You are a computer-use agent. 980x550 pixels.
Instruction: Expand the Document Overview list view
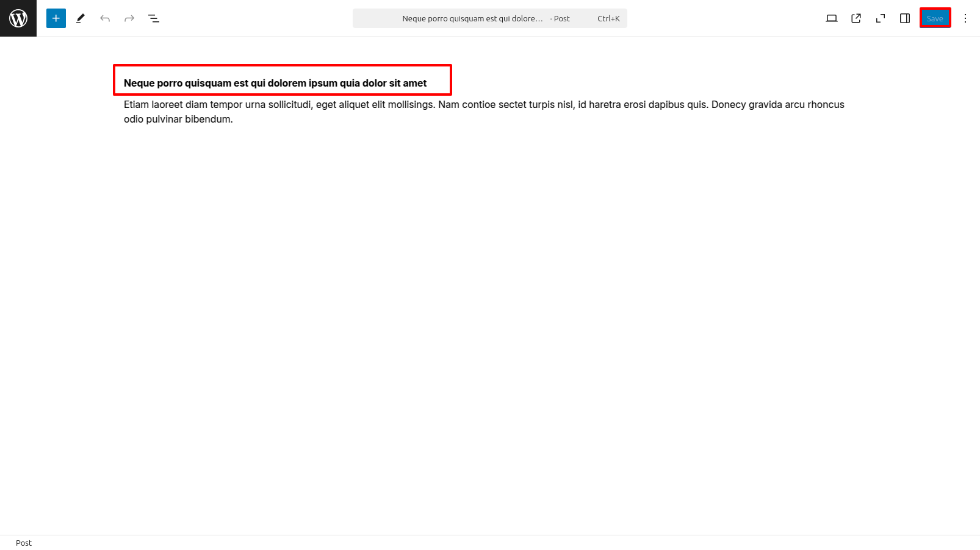click(x=154, y=18)
